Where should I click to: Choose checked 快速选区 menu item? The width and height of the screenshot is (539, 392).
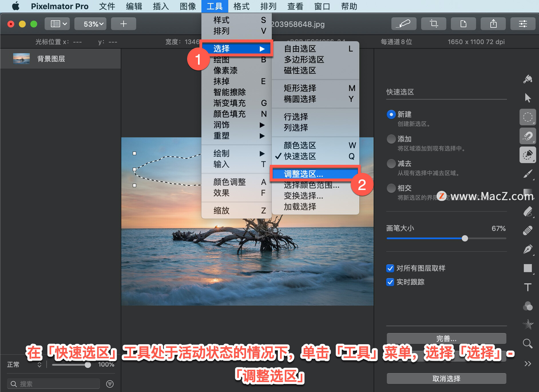315,156
